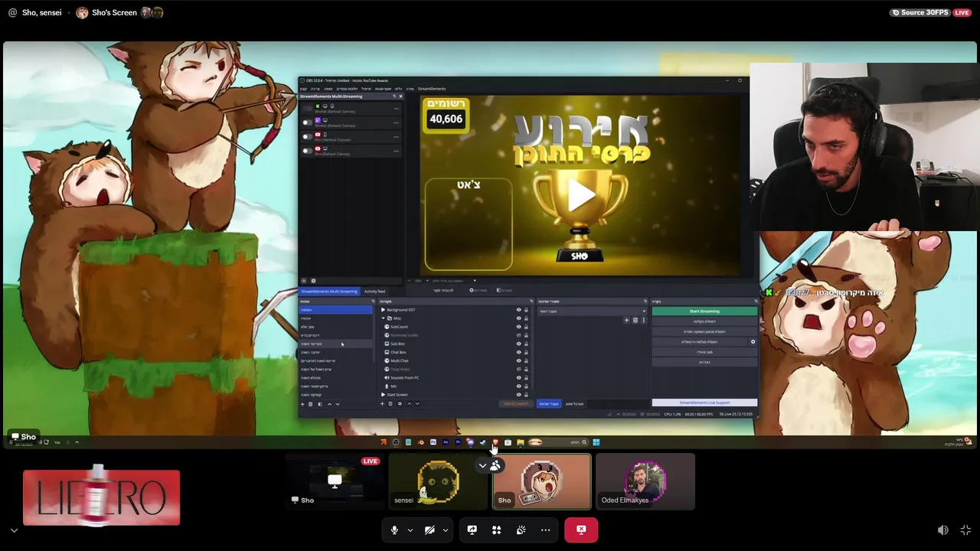
Task: Toggle Sho Default Canvas YouTube switch
Action: click(x=308, y=151)
